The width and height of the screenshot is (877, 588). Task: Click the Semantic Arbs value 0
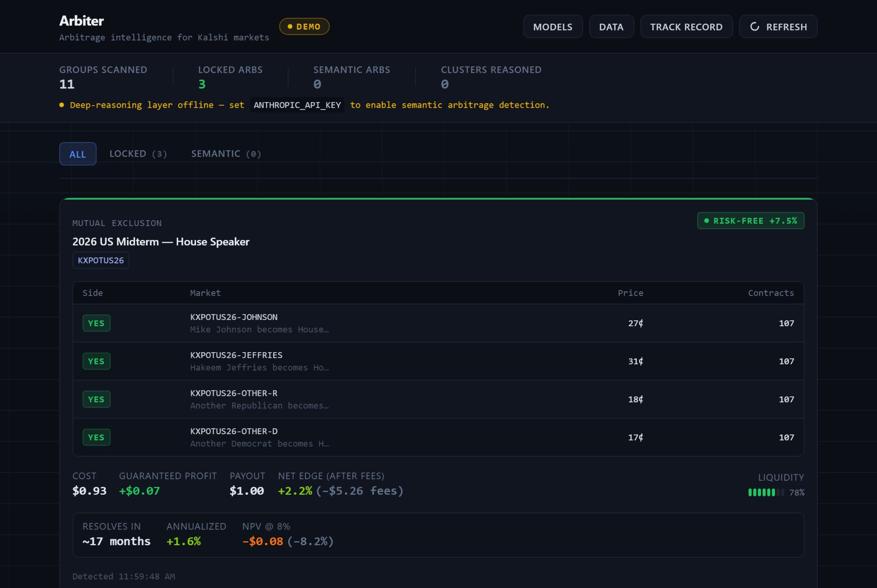point(317,84)
